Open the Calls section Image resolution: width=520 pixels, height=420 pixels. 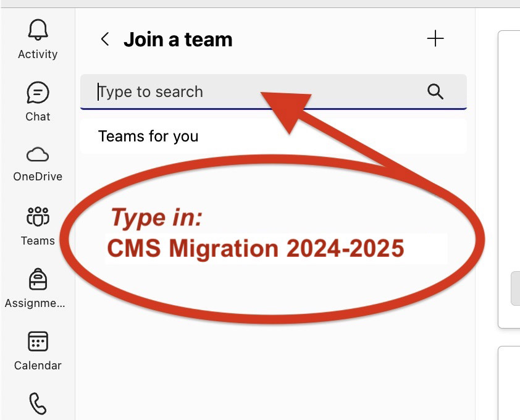click(x=37, y=405)
